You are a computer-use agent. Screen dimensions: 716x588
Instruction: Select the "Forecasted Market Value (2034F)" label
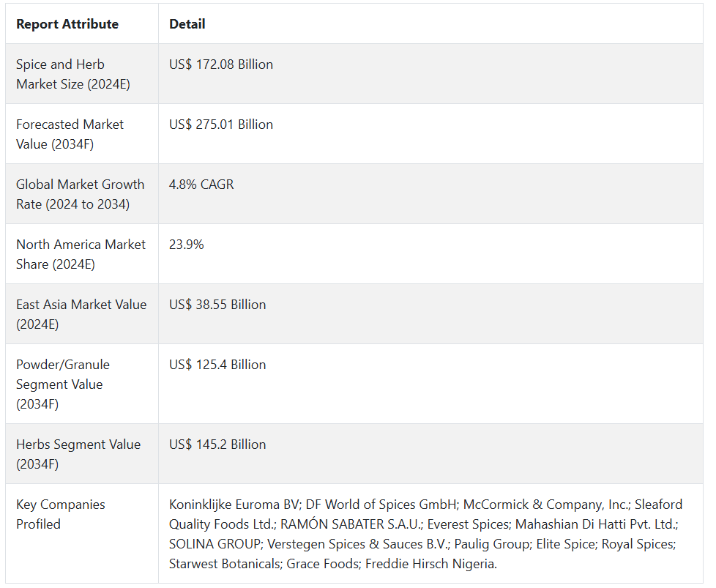(x=70, y=134)
